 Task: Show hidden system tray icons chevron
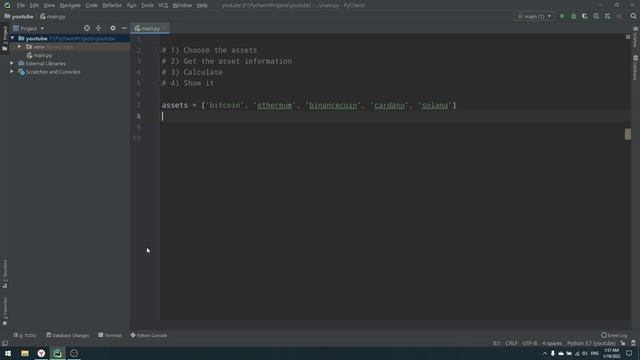tap(544, 353)
